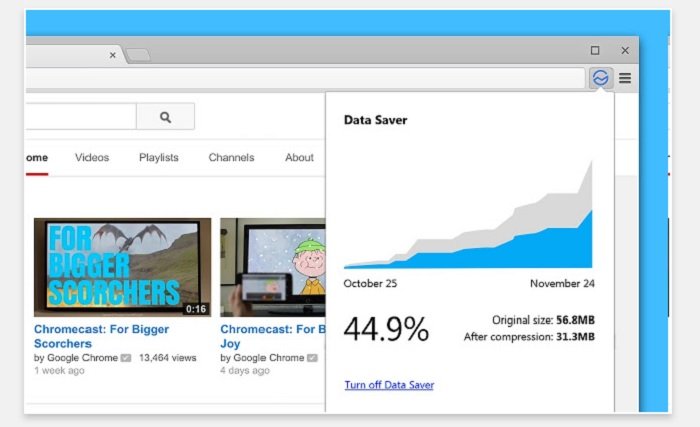Switch to the Playlists tab
Viewport: 700px width, 427px height.
(x=158, y=157)
